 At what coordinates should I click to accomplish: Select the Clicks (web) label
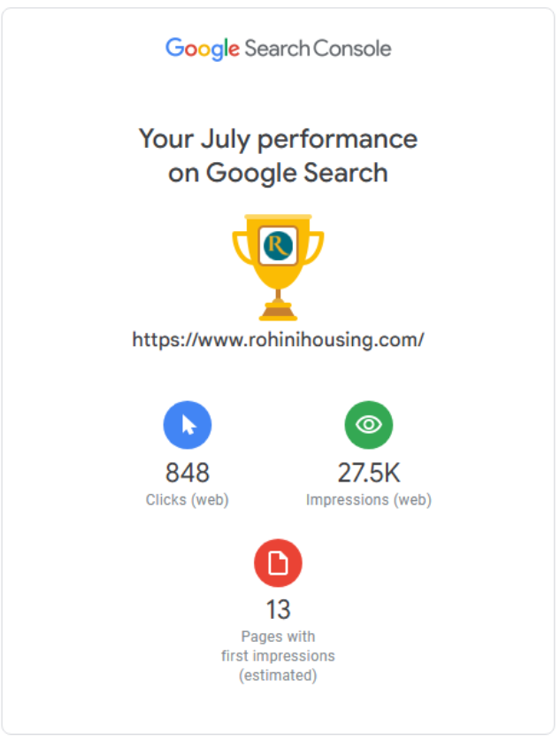pos(188,499)
